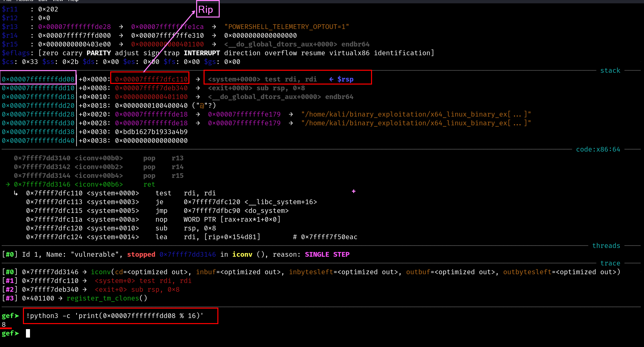Image resolution: width=644 pixels, height=347 pixels.
Task: Click the magenta plus marker in code
Action: pos(354,191)
